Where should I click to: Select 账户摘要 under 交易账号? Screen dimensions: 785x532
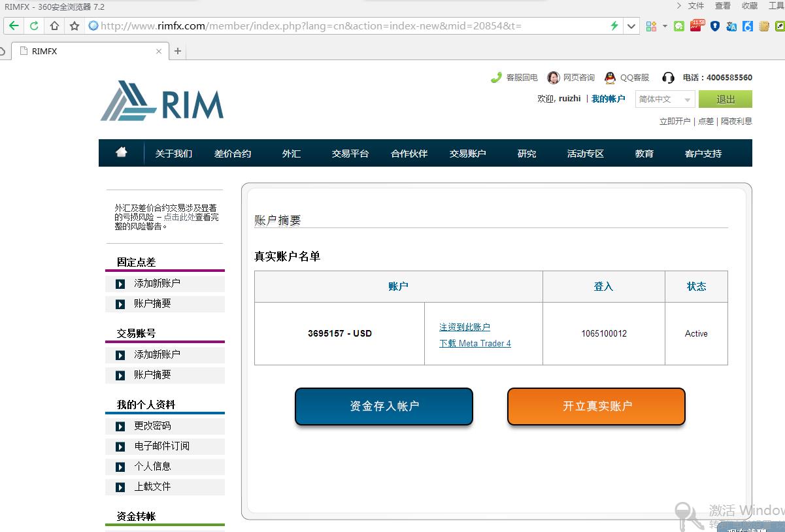tap(165, 374)
